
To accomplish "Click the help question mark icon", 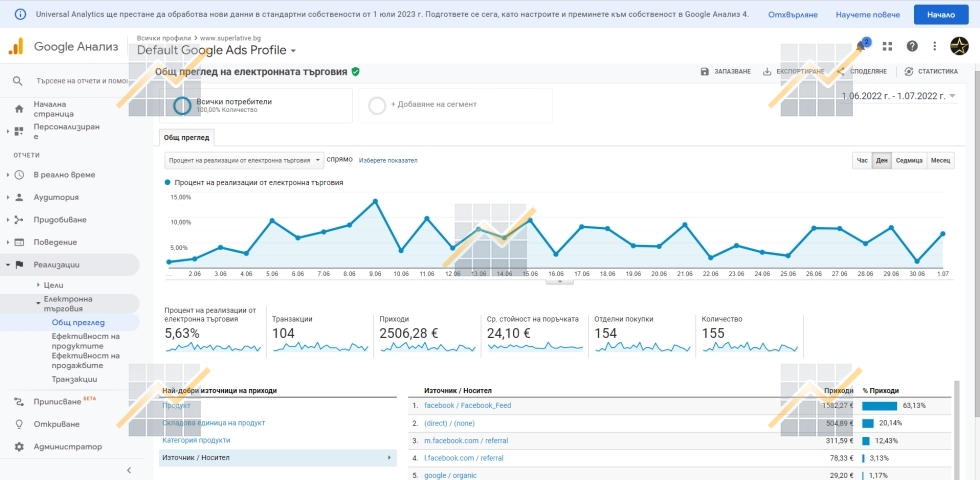I will [912, 46].
